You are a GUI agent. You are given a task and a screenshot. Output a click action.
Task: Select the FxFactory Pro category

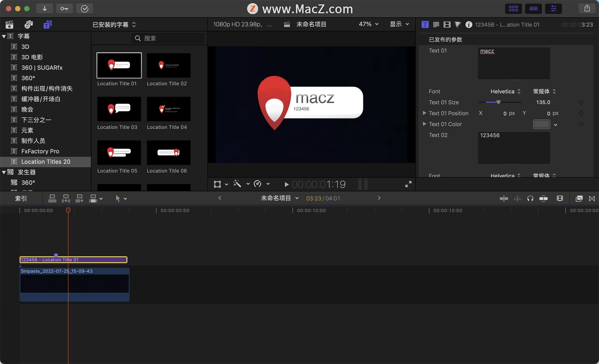(40, 151)
